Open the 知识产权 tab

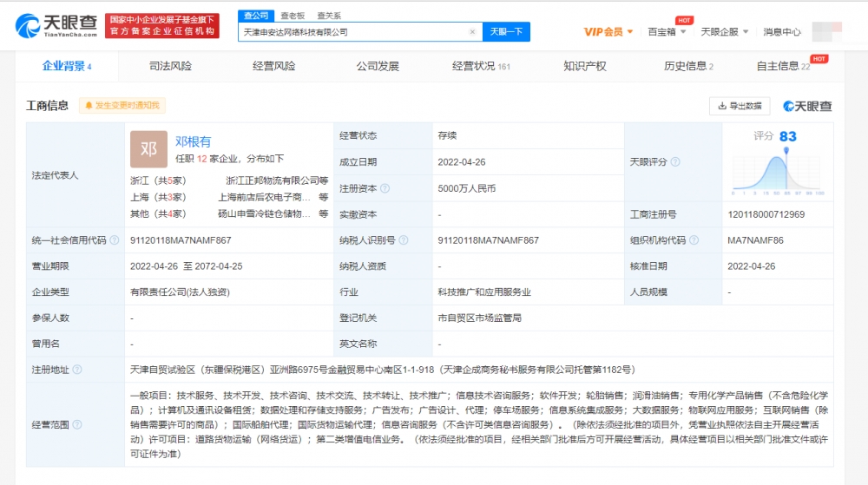click(x=584, y=66)
